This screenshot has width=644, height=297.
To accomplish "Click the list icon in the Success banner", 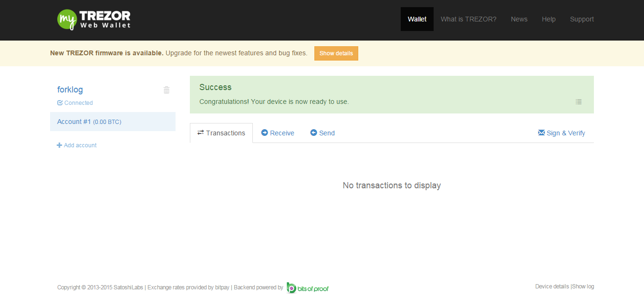I will 579,102.
